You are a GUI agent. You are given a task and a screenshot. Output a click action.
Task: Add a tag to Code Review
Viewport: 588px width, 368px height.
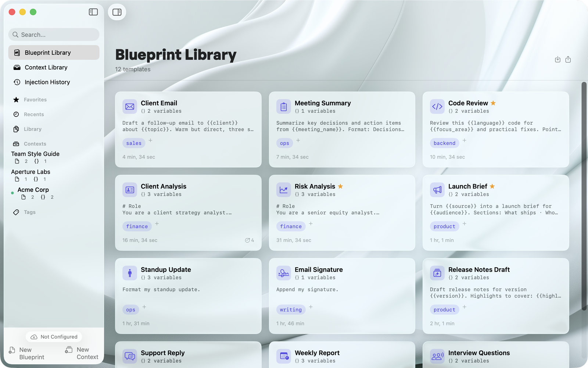[465, 141]
